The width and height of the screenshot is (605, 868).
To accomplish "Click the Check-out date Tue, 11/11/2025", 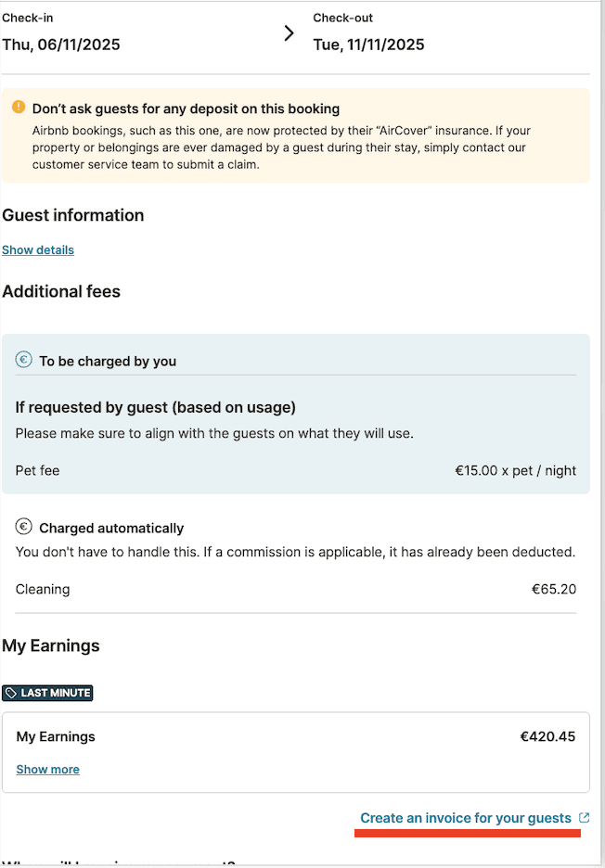I will (x=368, y=45).
